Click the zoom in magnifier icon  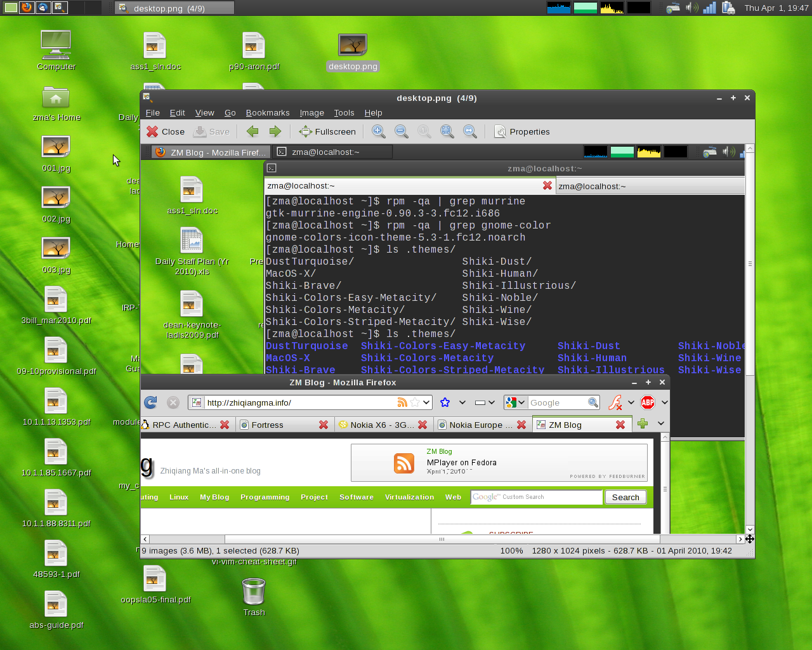(x=379, y=131)
